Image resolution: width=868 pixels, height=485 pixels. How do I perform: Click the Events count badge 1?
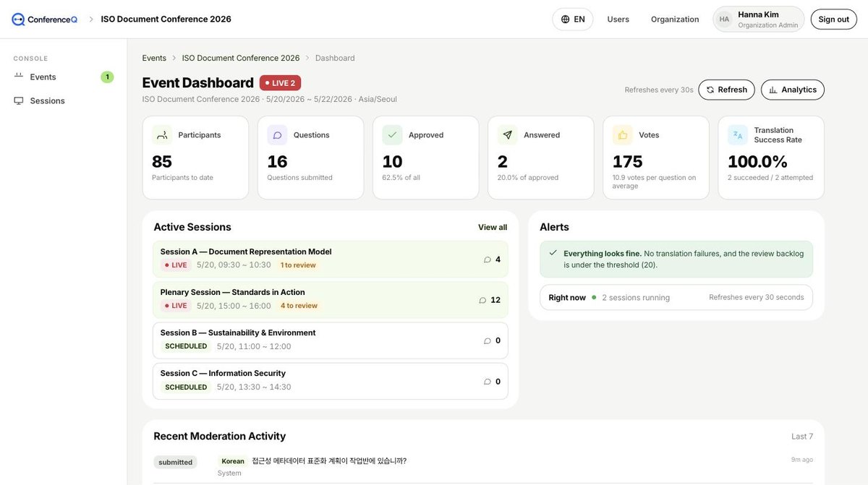click(x=107, y=77)
